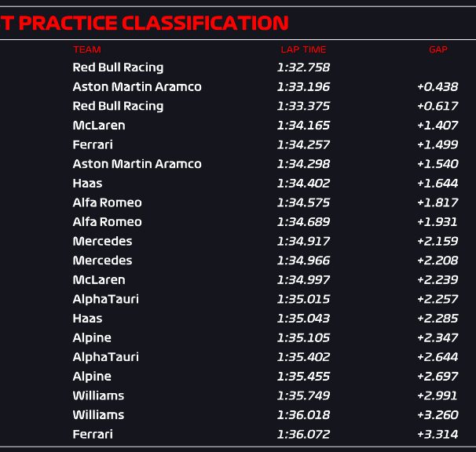Screen dimensions: 476x452
Task: Select the Red Bull Racing entry with +0.617 gap
Action: tap(238, 106)
